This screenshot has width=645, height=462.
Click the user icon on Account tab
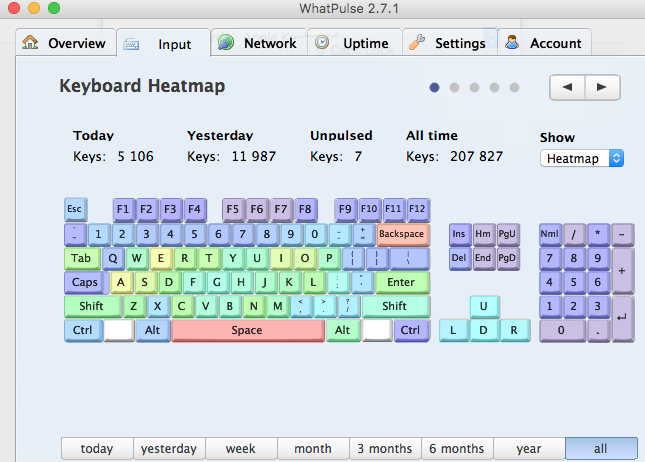[512, 42]
